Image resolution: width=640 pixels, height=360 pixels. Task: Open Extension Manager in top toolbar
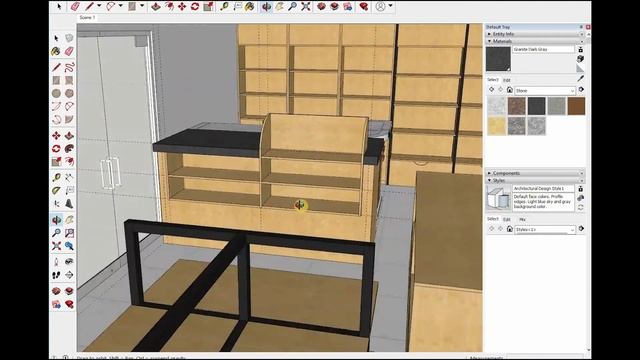(x=363, y=6)
